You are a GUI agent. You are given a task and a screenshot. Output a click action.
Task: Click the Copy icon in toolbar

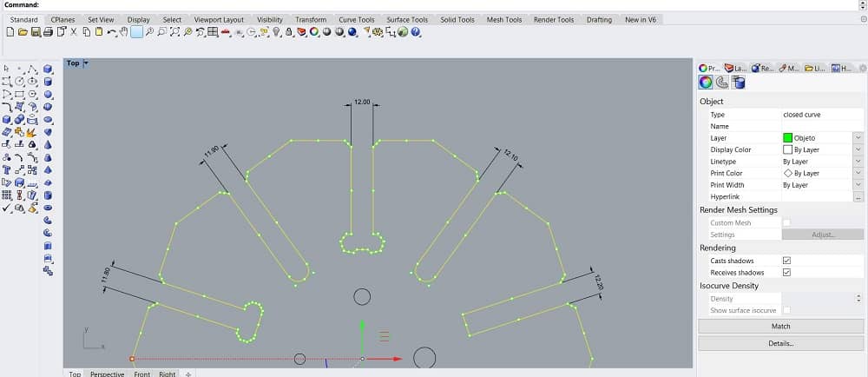(86, 31)
